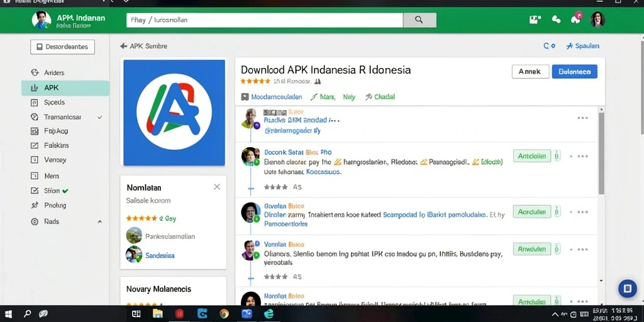Click the @paniamggader link
Image resolution: width=644 pixels, height=322 pixels.
click(x=292, y=131)
